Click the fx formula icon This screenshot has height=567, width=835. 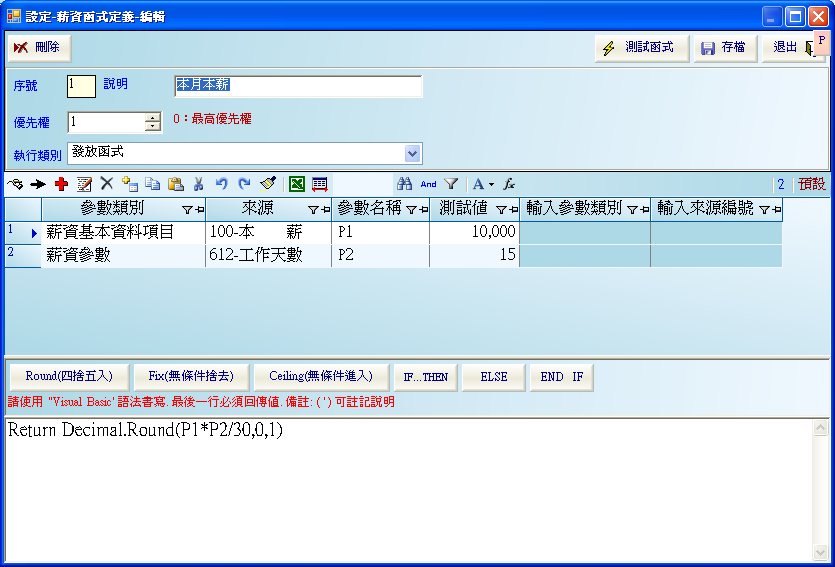click(509, 184)
